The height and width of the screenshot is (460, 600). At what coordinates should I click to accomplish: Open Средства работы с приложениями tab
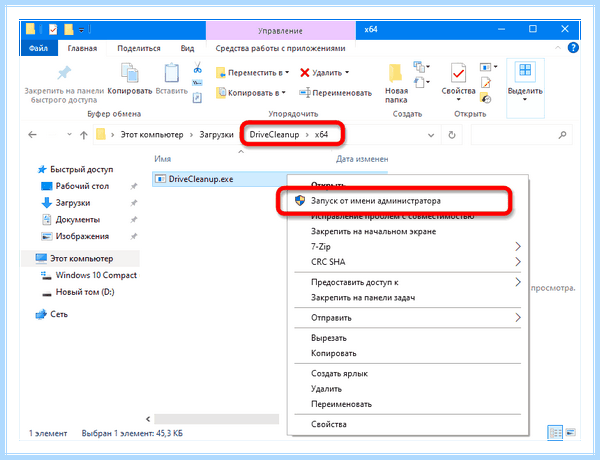click(x=280, y=48)
